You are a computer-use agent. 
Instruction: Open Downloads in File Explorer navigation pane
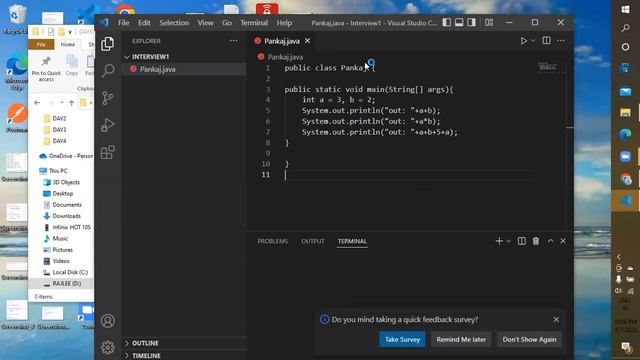pos(66,216)
